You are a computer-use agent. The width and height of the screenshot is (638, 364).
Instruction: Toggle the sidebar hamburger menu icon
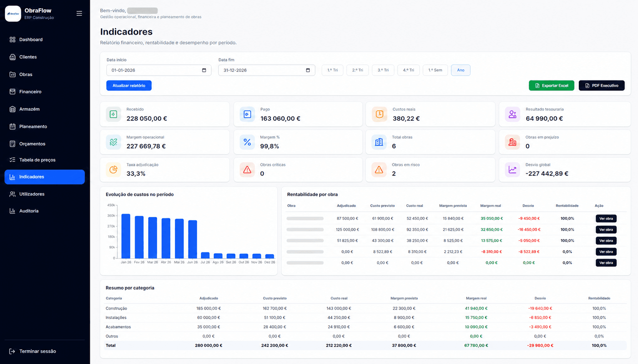pyautogui.click(x=79, y=13)
